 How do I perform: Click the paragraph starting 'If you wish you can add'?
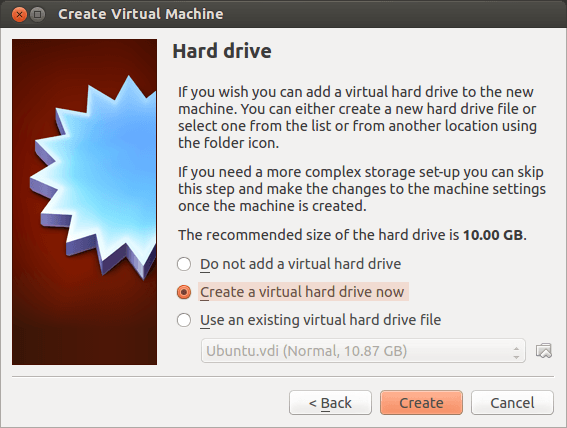[x=357, y=117]
